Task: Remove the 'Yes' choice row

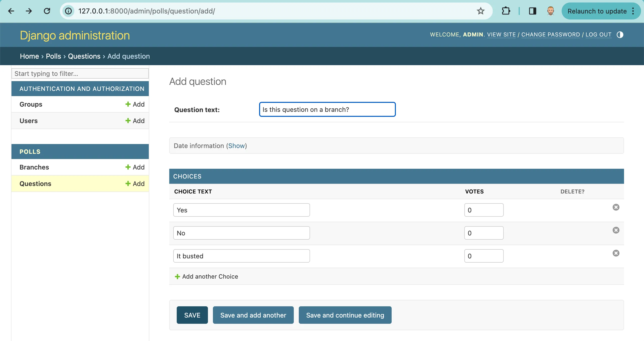Action: (x=616, y=207)
